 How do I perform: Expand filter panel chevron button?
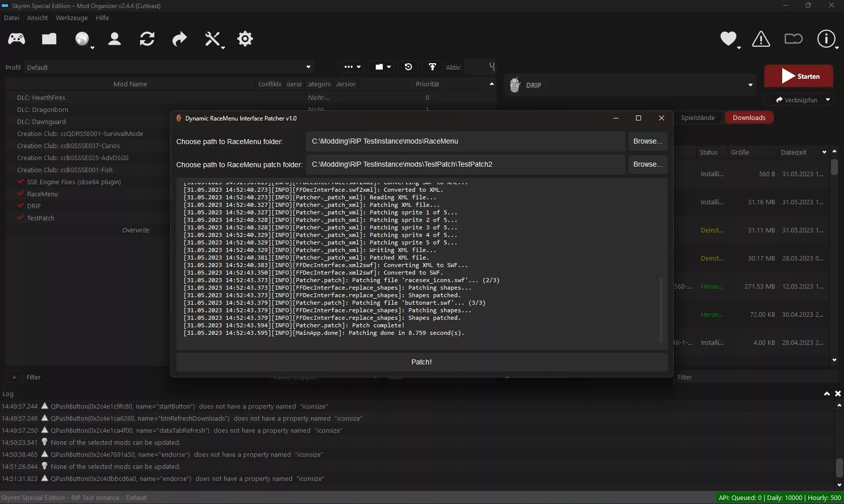pos(14,377)
